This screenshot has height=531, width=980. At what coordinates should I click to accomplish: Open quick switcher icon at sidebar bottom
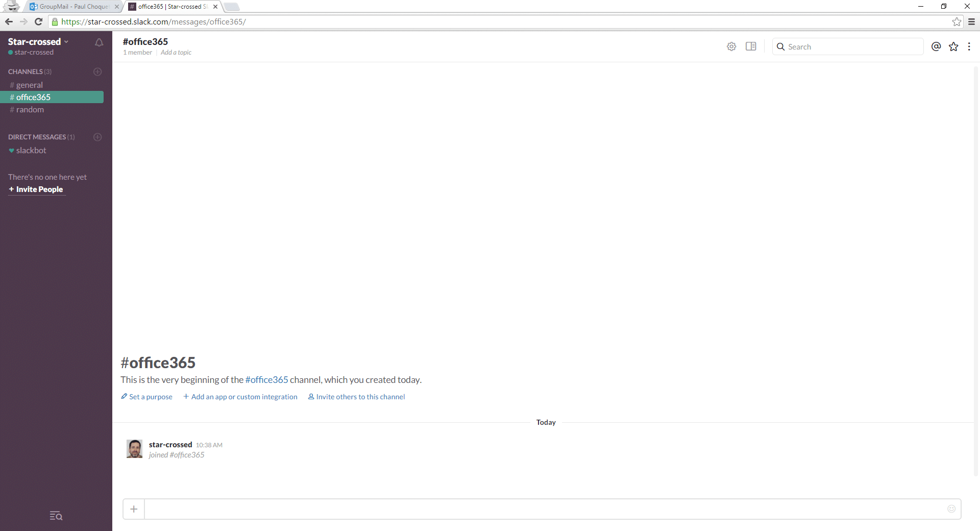coord(56,516)
